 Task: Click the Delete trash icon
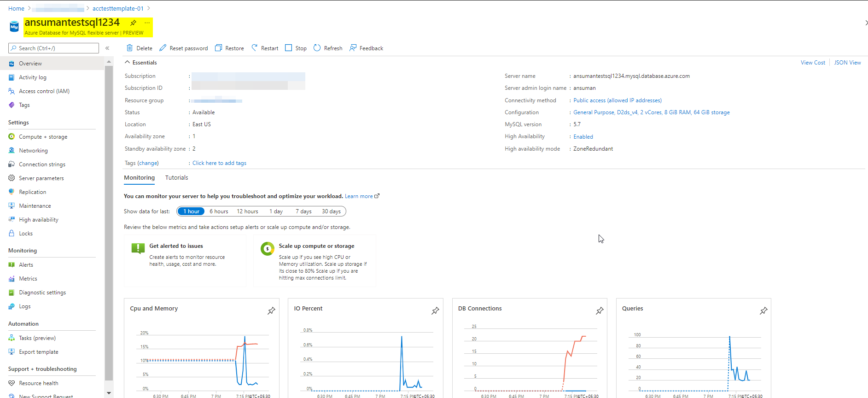pos(130,48)
